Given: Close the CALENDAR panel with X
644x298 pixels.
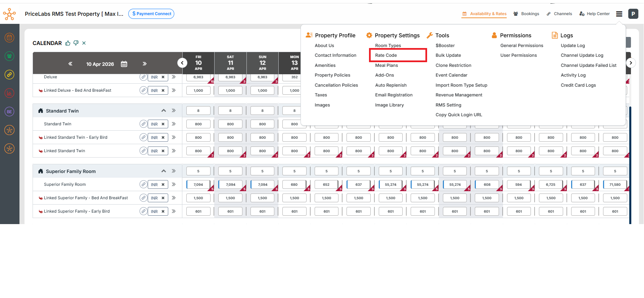Looking at the screenshot, I should click(x=84, y=43).
